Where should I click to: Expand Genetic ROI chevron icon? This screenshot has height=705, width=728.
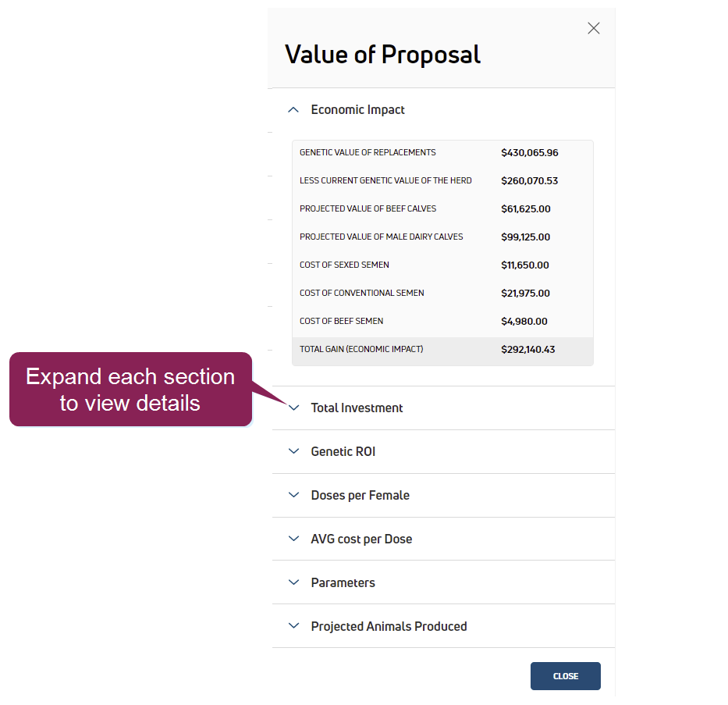click(293, 452)
